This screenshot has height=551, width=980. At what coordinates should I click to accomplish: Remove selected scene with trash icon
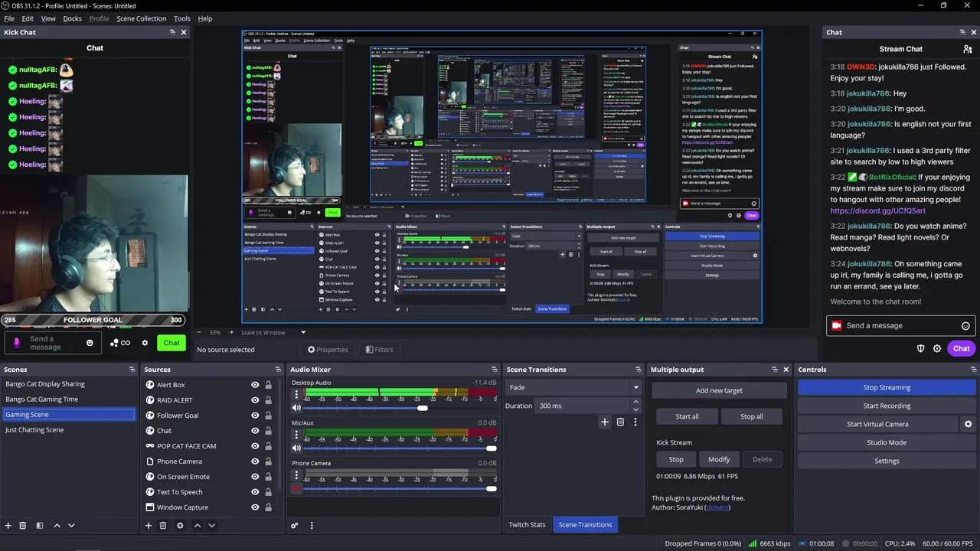tap(23, 526)
